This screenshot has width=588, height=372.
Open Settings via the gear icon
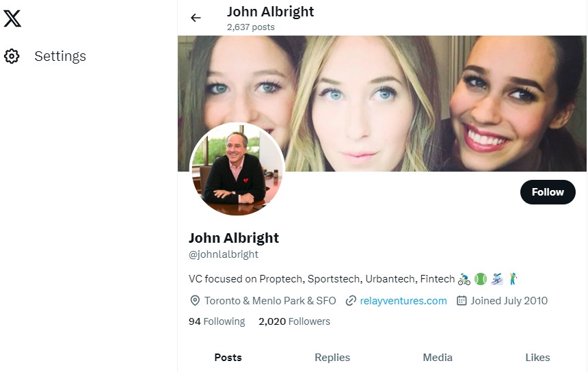click(12, 56)
